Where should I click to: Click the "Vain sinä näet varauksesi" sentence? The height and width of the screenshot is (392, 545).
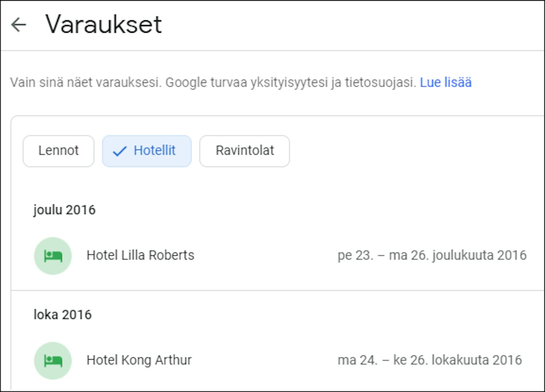pyautogui.click(x=85, y=82)
